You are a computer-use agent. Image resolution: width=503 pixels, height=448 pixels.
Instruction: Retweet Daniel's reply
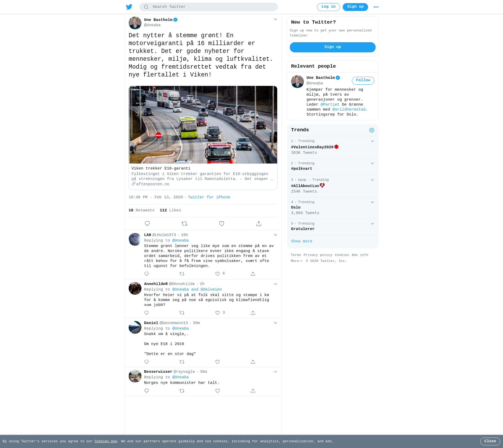(182, 362)
